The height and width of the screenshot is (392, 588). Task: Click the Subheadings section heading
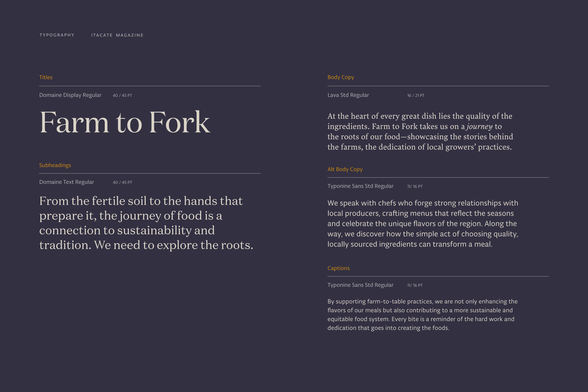55,165
